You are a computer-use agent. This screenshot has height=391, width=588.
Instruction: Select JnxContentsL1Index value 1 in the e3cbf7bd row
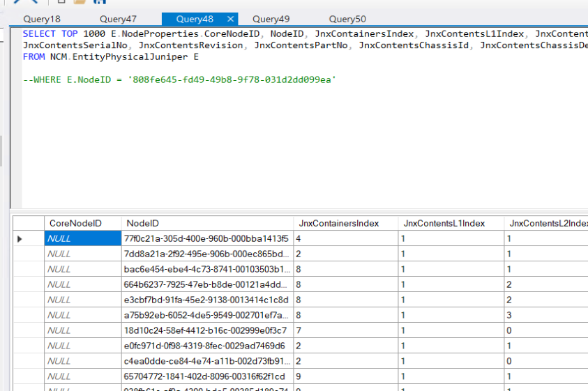pos(451,300)
